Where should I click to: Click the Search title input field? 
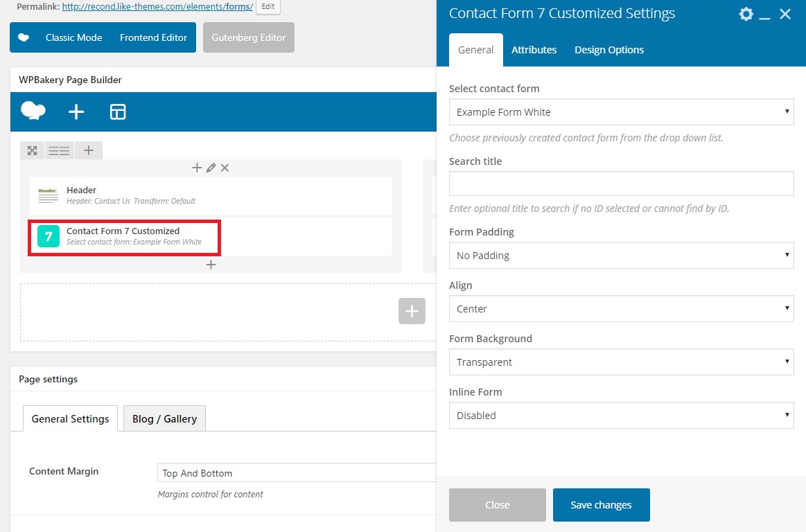tap(622, 184)
